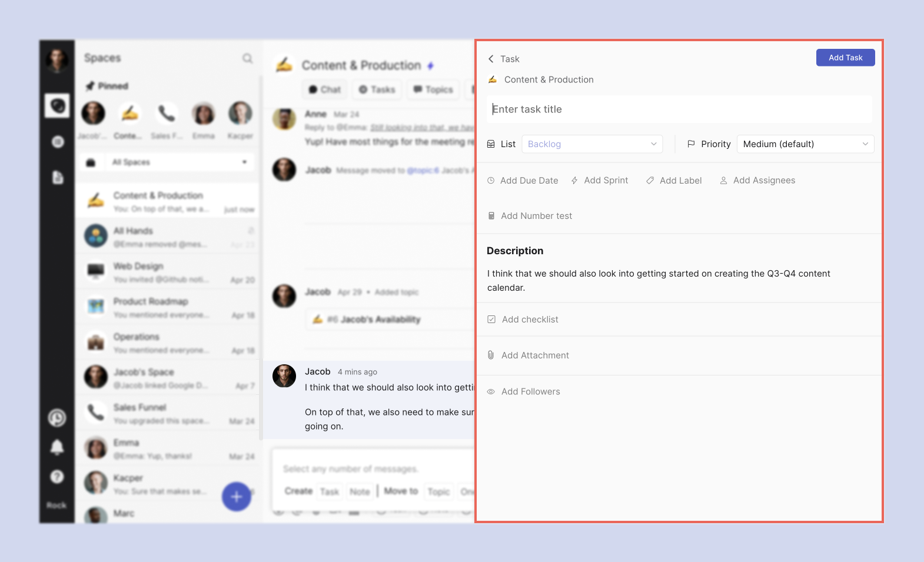Click the Enter task title field

[679, 109]
